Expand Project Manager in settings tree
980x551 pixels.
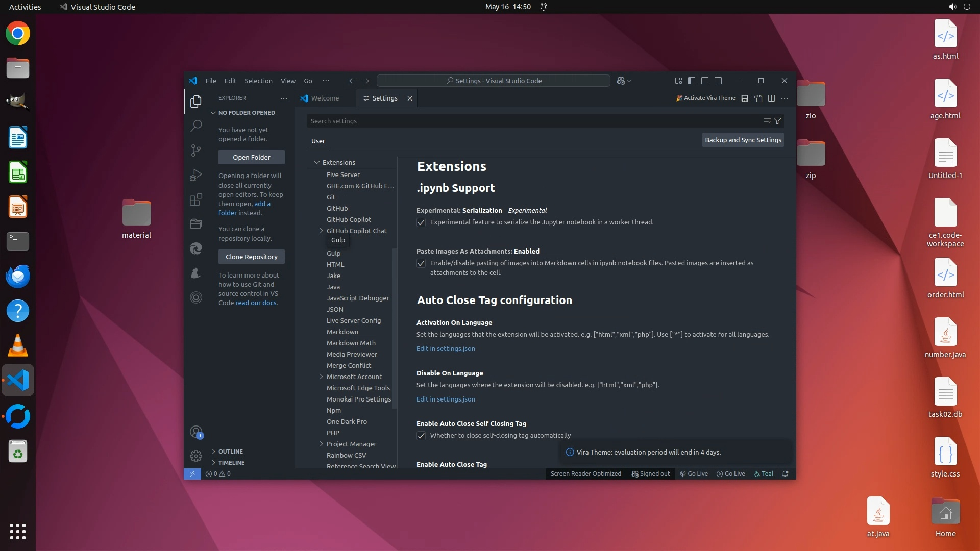(x=321, y=444)
